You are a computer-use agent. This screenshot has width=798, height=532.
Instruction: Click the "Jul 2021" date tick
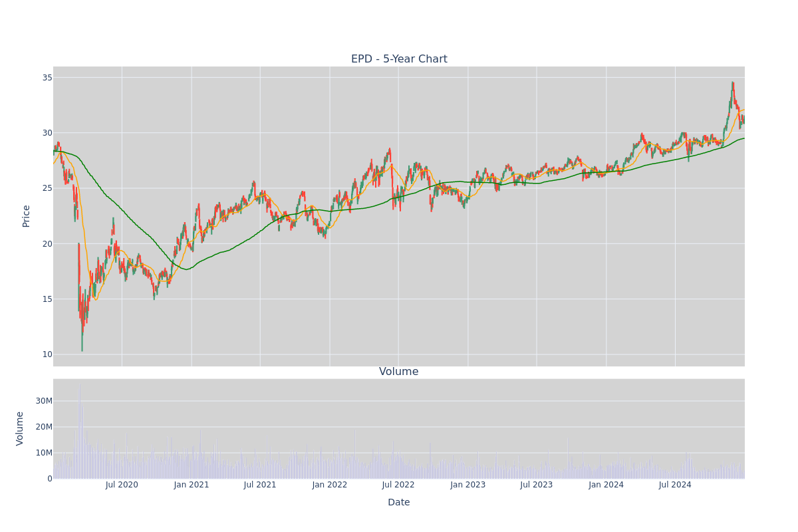point(260,485)
